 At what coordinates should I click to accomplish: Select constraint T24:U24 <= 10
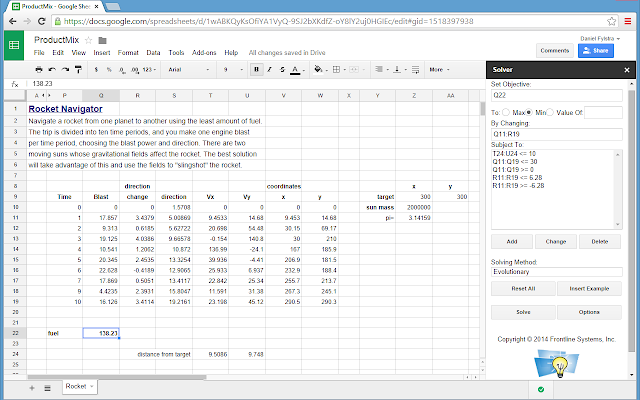pyautogui.click(x=514, y=154)
